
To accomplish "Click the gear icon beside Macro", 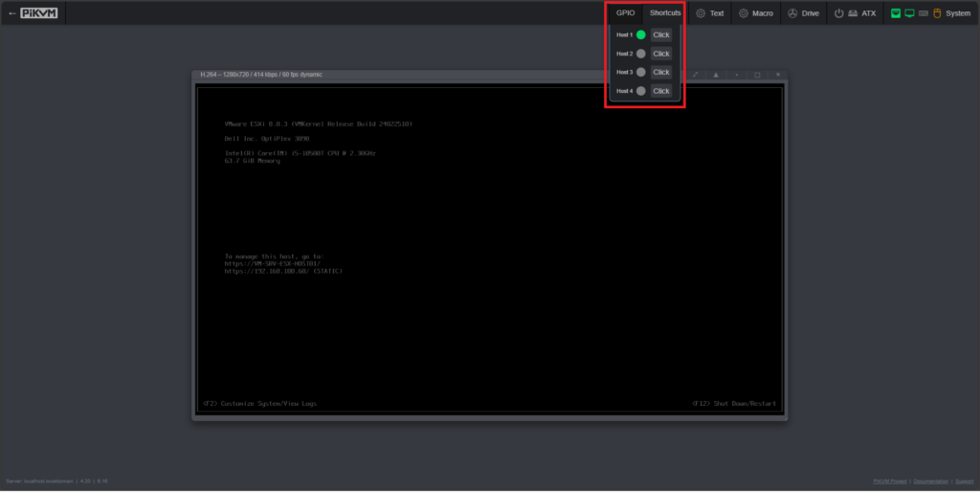I will coord(743,13).
